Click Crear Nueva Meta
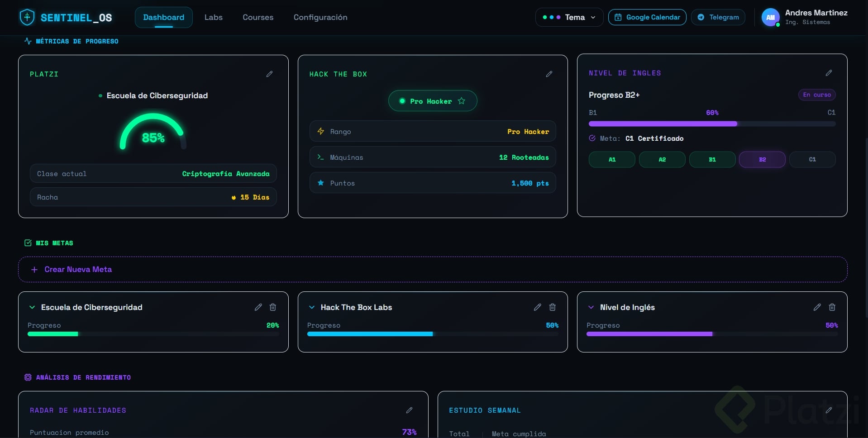Screen dimensions: 868x438 coord(433,269)
